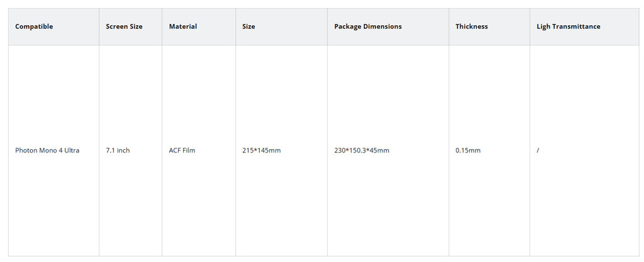Click the Screen Size column header
Screen dimensions: 644x262
click(124, 26)
